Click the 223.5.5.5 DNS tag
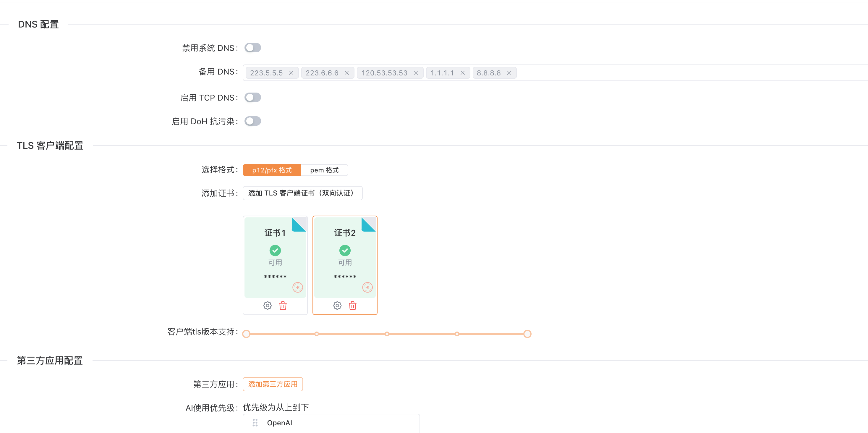The width and height of the screenshot is (868, 433). (x=272, y=73)
